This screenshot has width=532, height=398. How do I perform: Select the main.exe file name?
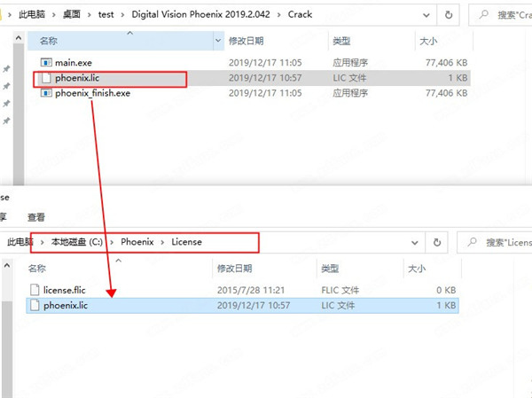pos(74,63)
